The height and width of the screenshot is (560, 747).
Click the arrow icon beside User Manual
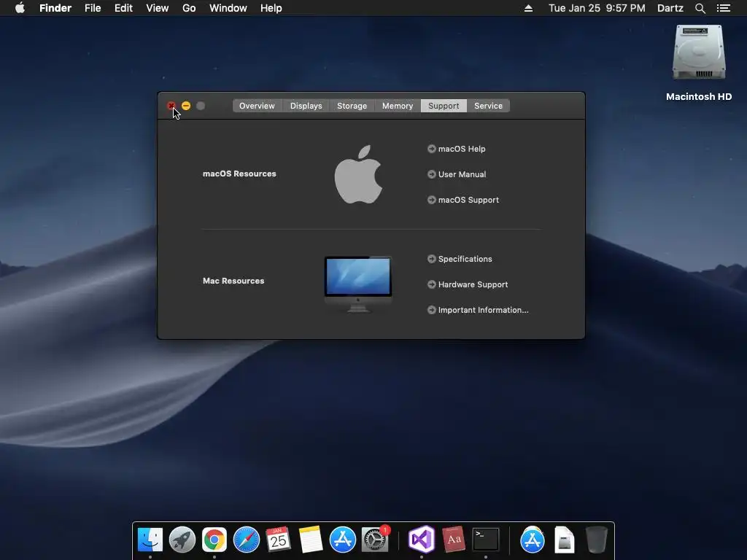pyautogui.click(x=432, y=174)
